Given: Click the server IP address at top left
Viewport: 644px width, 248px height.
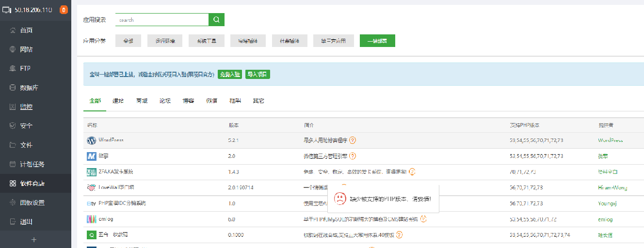Looking at the screenshot, I should [33, 10].
